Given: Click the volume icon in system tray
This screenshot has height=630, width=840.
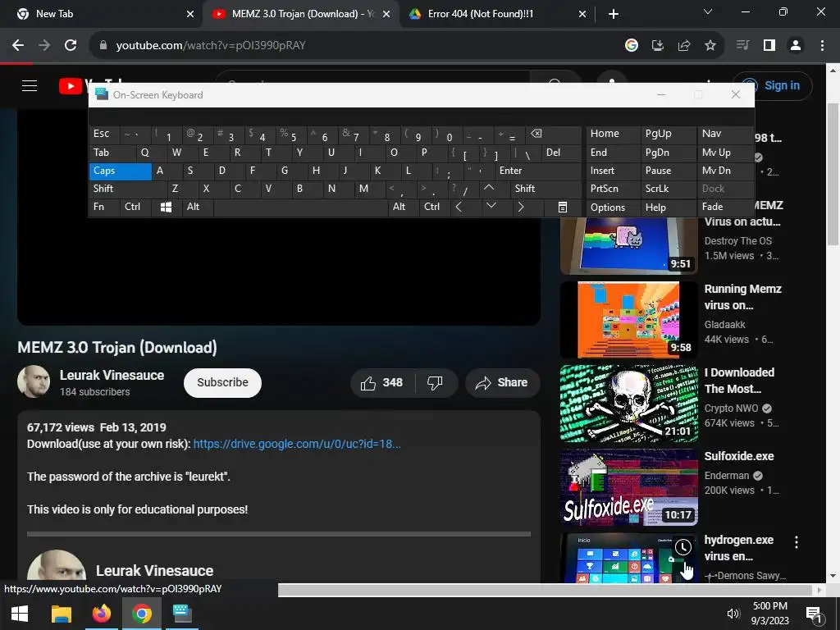Looking at the screenshot, I should click(x=733, y=614).
